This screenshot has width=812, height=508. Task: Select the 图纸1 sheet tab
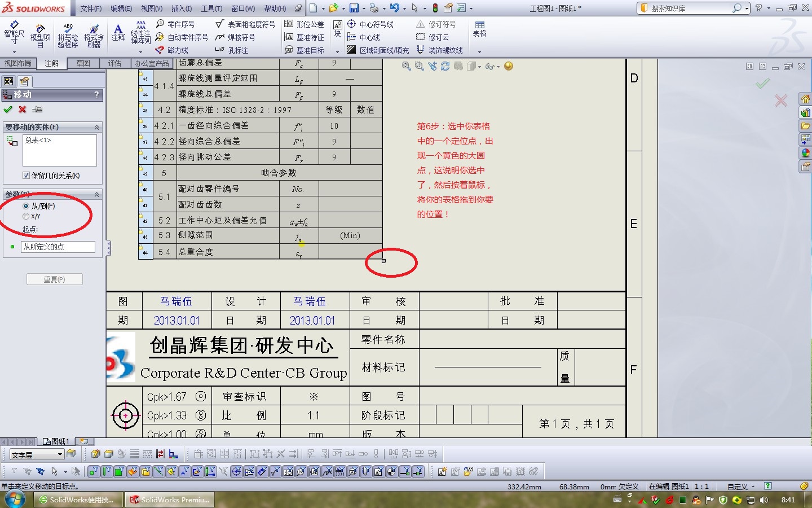coord(56,441)
